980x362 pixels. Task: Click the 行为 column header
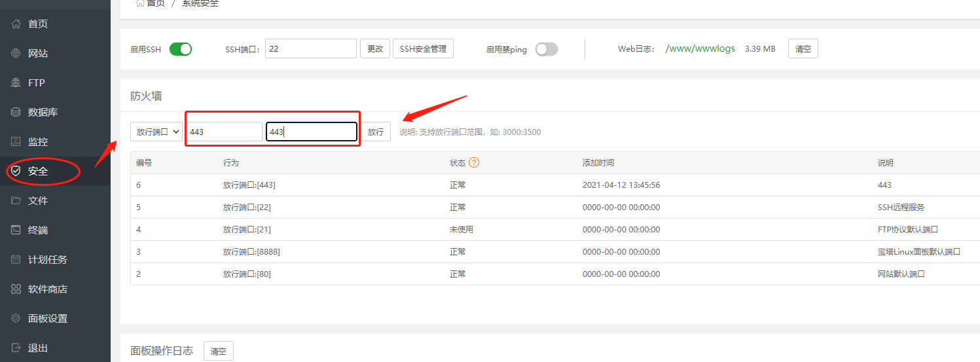pos(231,162)
